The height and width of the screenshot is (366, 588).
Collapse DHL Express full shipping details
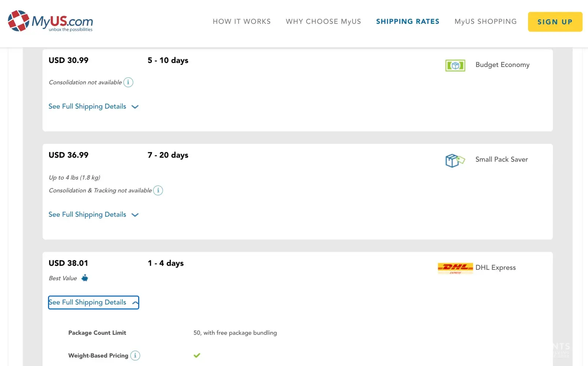tap(94, 302)
